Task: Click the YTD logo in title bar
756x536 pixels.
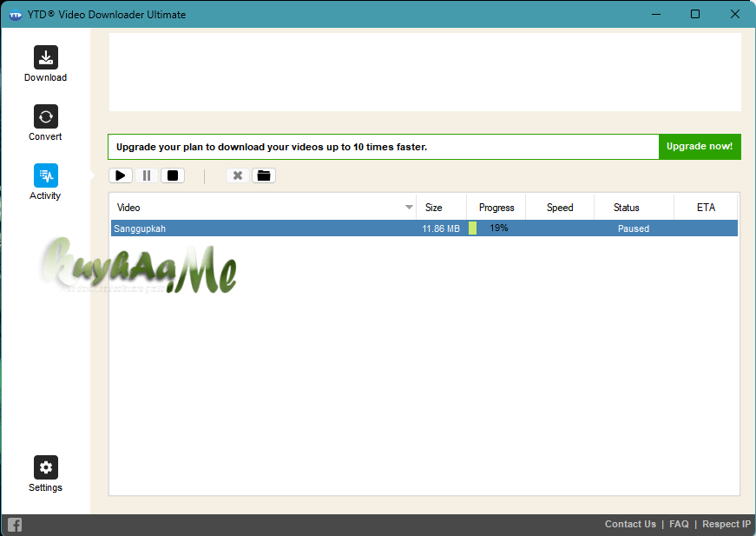Action: [16, 15]
